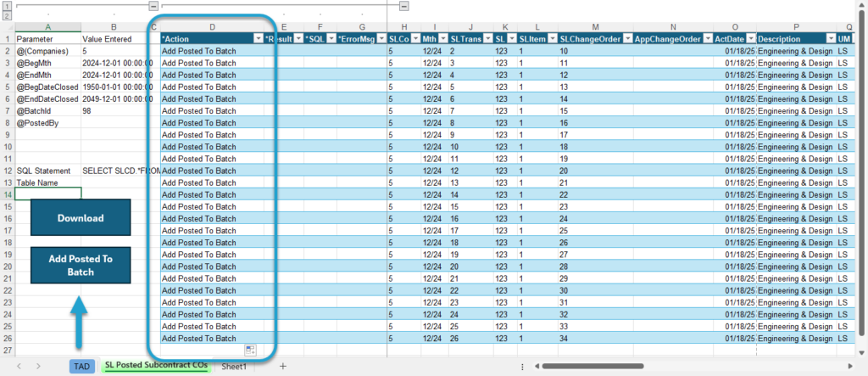Image resolution: width=868 pixels, height=376 pixels.
Task: Select cell A14 in the Parameter column
Action: tap(48, 194)
